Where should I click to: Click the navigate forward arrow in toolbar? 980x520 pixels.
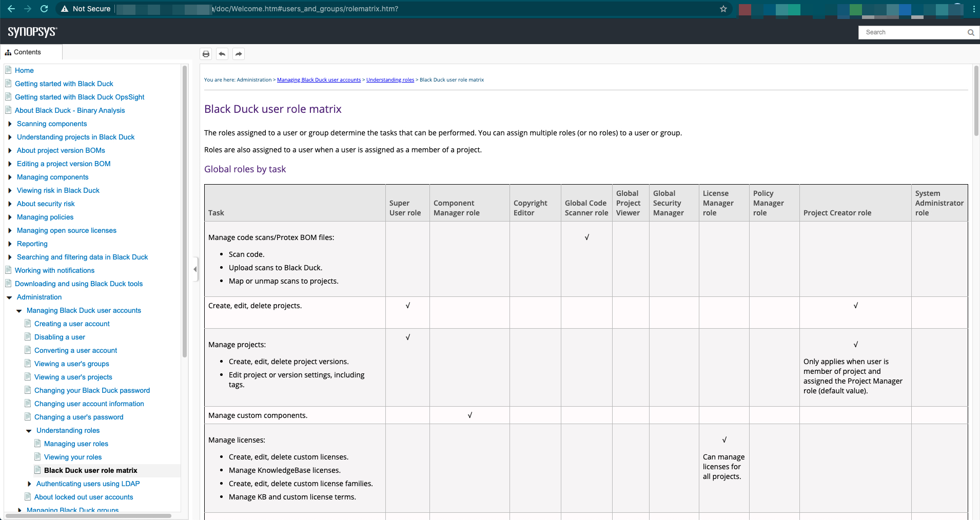[239, 54]
